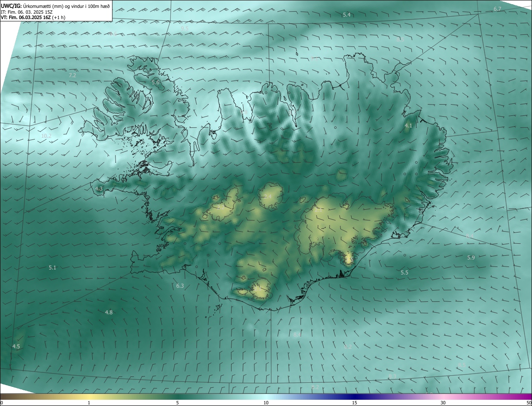This screenshot has width=532, height=406.
Task: Click the '10' tick label under the color scale
Action: [266, 403]
